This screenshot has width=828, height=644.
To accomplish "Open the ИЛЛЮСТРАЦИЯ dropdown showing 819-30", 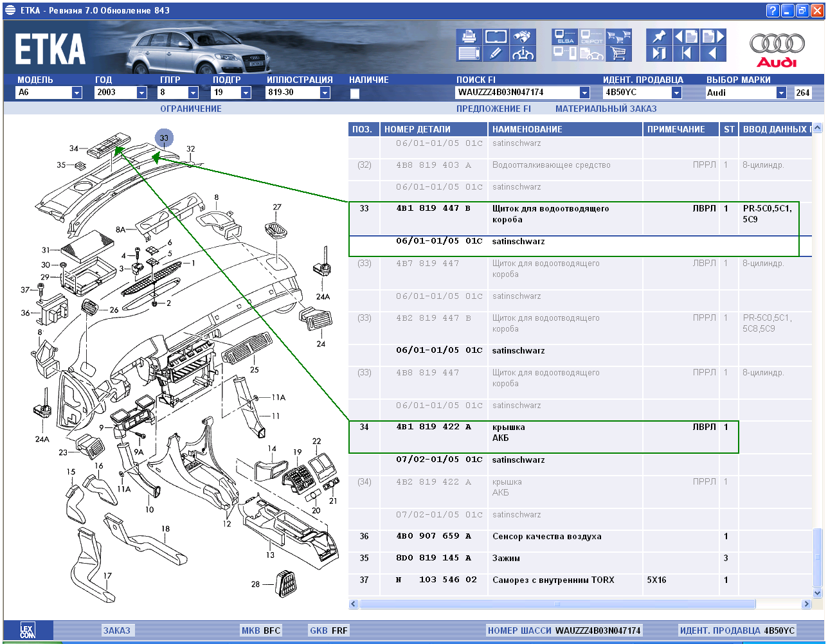I will tap(325, 93).
